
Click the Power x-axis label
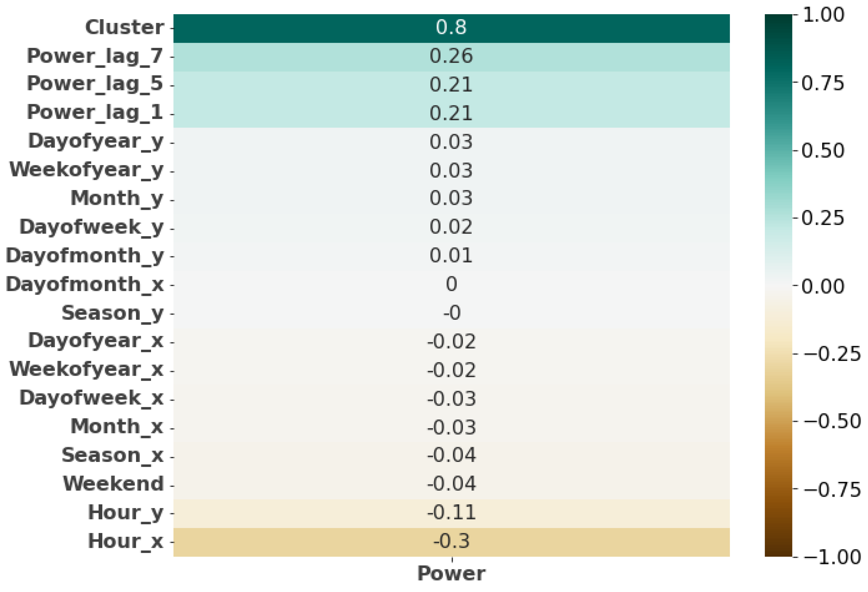451,574
